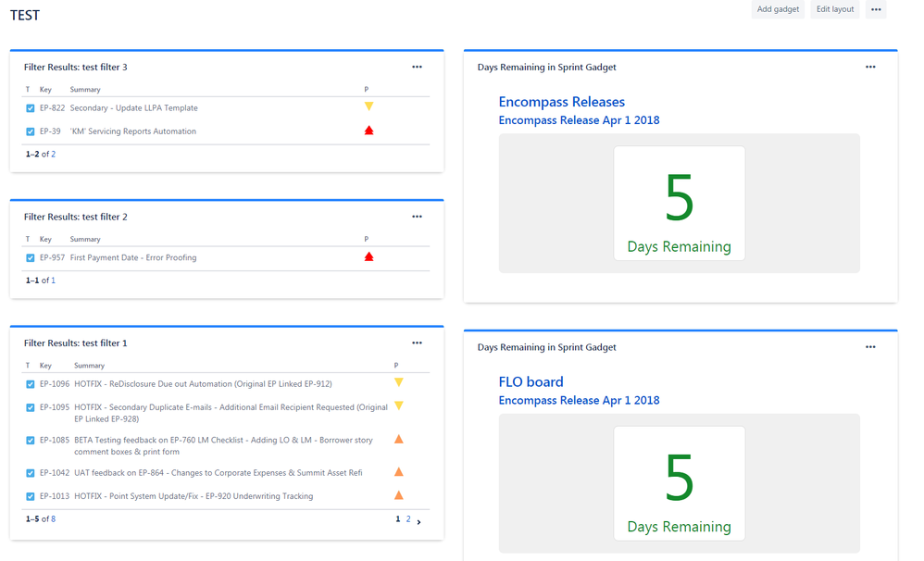Click high priority icon for EP-1085
This screenshot has width=924, height=561.
[x=399, y=439]
